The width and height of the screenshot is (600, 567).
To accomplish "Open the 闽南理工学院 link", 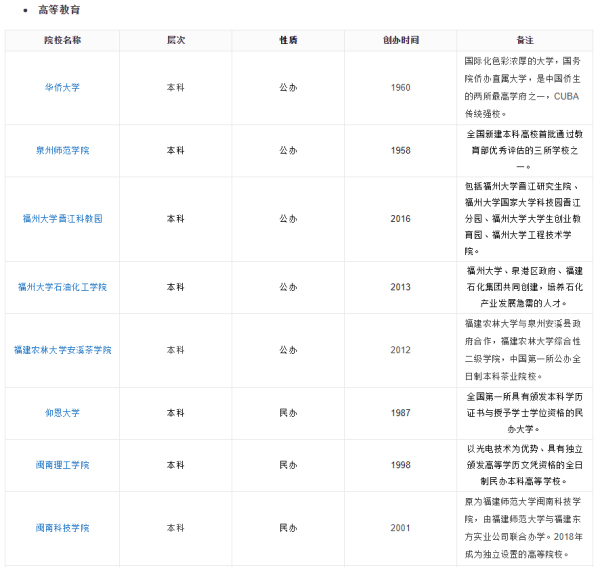I will [x=62, y=465].
